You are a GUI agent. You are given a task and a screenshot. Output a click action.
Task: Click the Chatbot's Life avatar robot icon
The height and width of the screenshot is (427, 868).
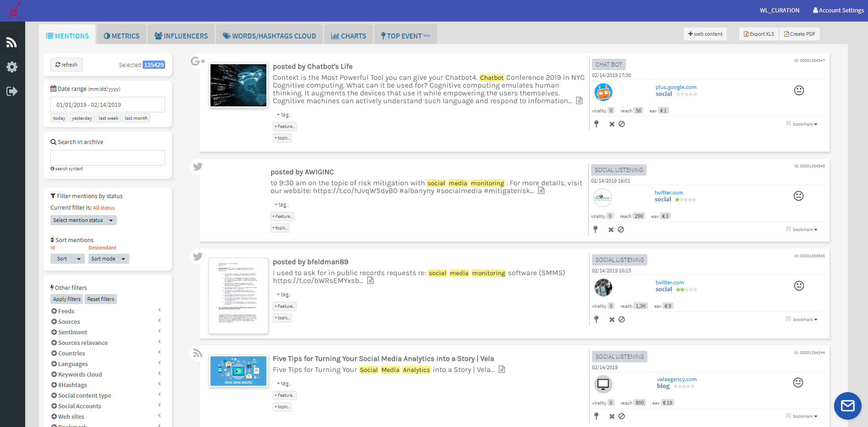pos(603,92)
